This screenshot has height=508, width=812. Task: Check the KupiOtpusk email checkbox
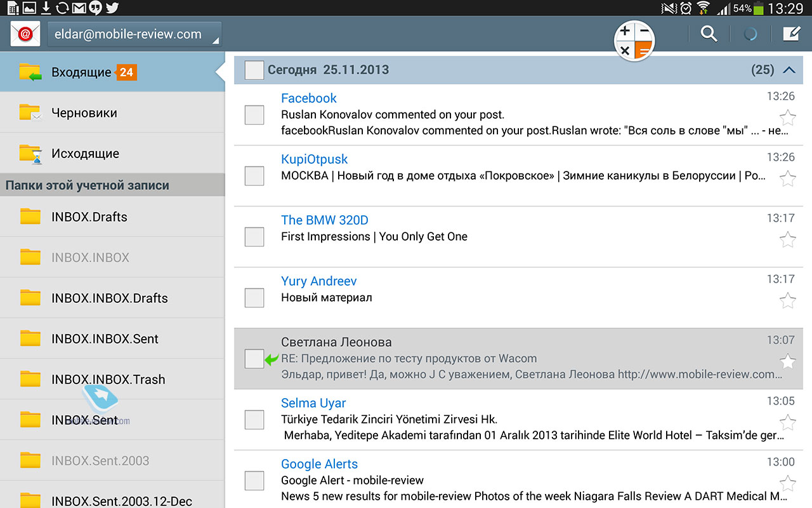[254, 176]
